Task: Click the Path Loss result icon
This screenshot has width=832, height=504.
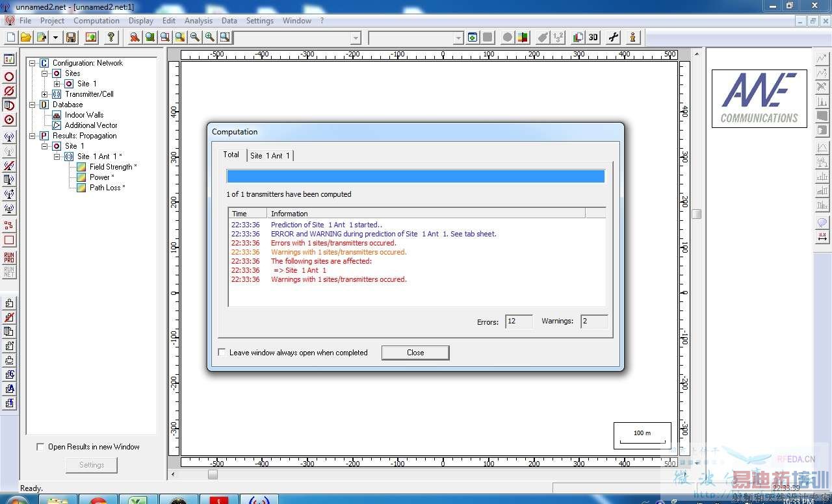Action: click(81, 188)
